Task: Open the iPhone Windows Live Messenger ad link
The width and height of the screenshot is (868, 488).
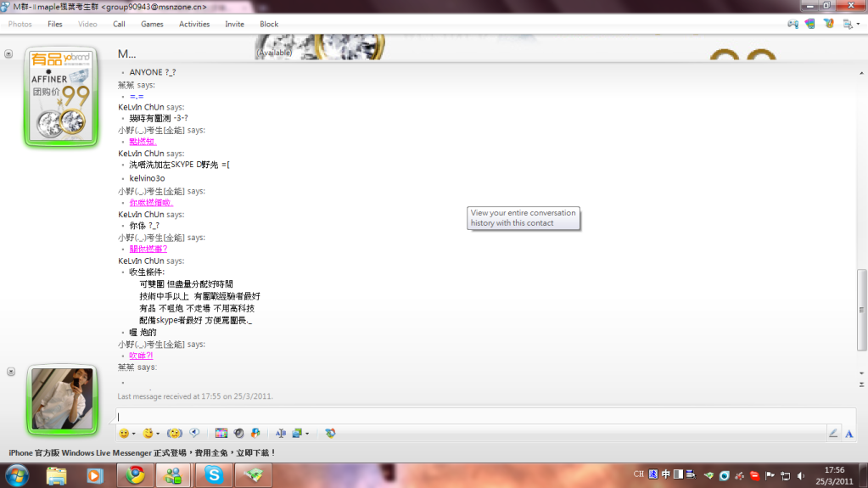Action: [143, 453]
